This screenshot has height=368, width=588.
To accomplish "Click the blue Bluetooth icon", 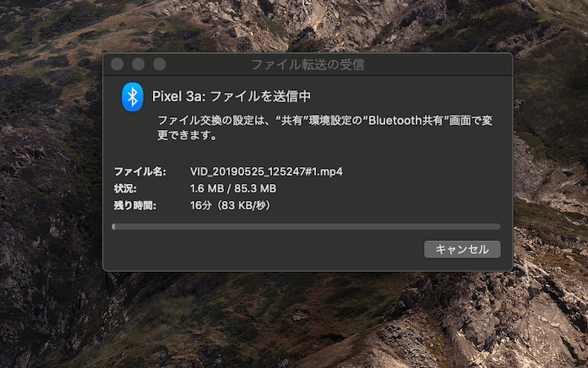I will click(x=133, y=97).
